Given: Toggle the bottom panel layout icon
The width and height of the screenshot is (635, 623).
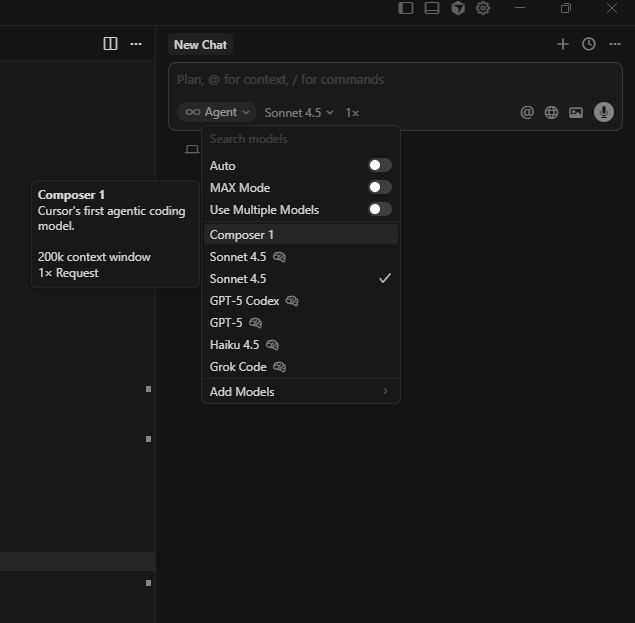Looking at the screenshot, I should tap(432, 8).
